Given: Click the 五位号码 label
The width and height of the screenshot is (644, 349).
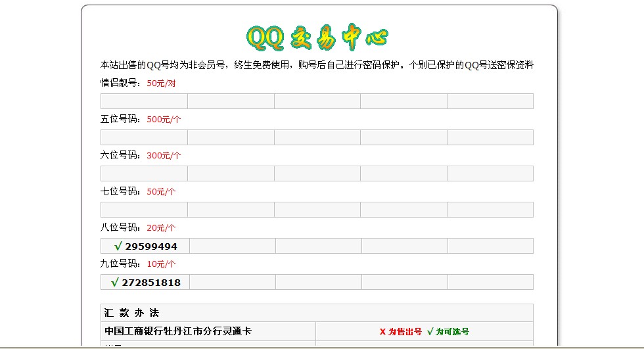Looking at the screenshot, I should click(121, 119).
